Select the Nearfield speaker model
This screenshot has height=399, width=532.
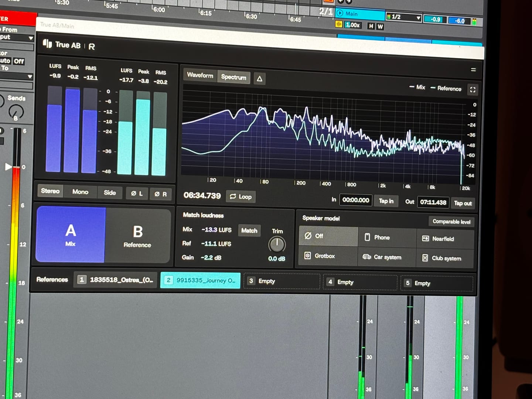[445, 239]
